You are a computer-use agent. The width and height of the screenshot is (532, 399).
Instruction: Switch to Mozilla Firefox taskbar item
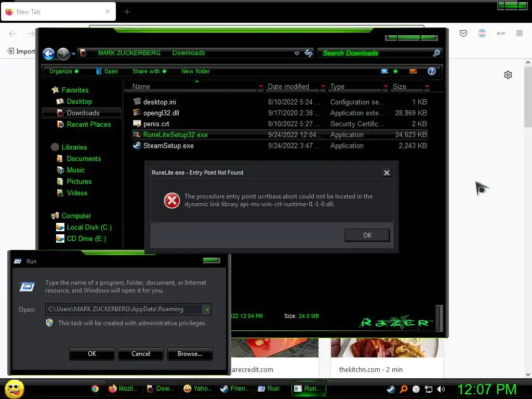pyautogui.click(x=123, y=389)
